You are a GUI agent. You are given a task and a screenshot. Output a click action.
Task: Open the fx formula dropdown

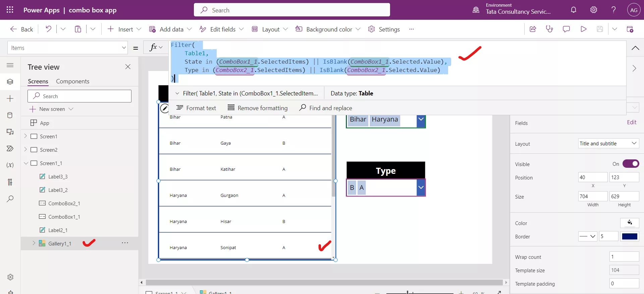click(156, 48)
